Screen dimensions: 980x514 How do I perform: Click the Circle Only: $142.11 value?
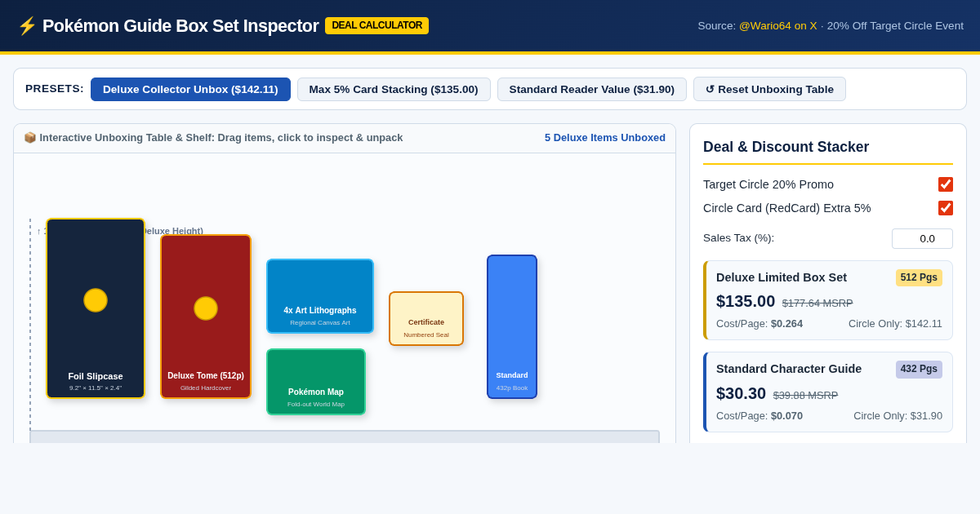tap(895, 323)
